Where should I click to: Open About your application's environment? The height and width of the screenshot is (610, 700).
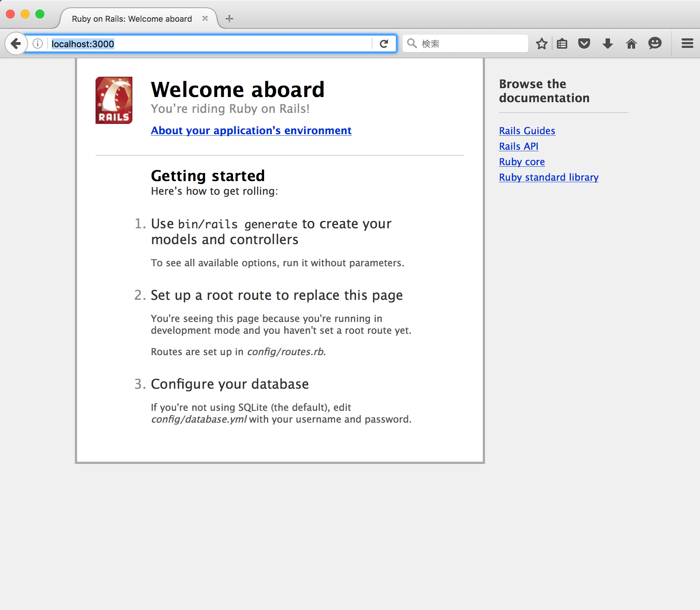click(251, 131)
